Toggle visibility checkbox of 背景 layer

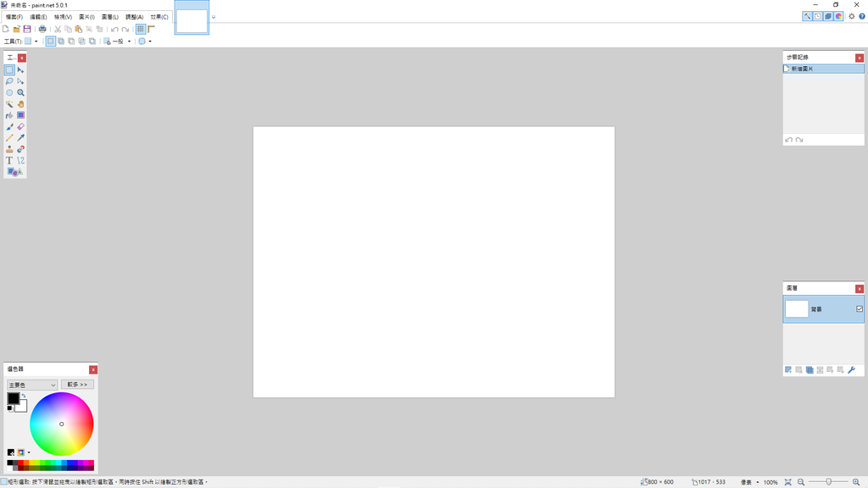pyautogui.click(x=859, y=309)
